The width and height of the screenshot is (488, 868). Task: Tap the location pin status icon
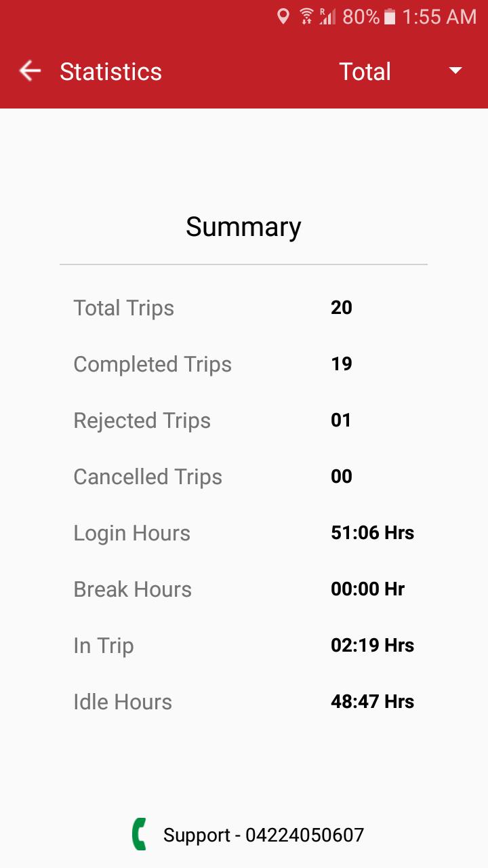click(x=283, y=17)
